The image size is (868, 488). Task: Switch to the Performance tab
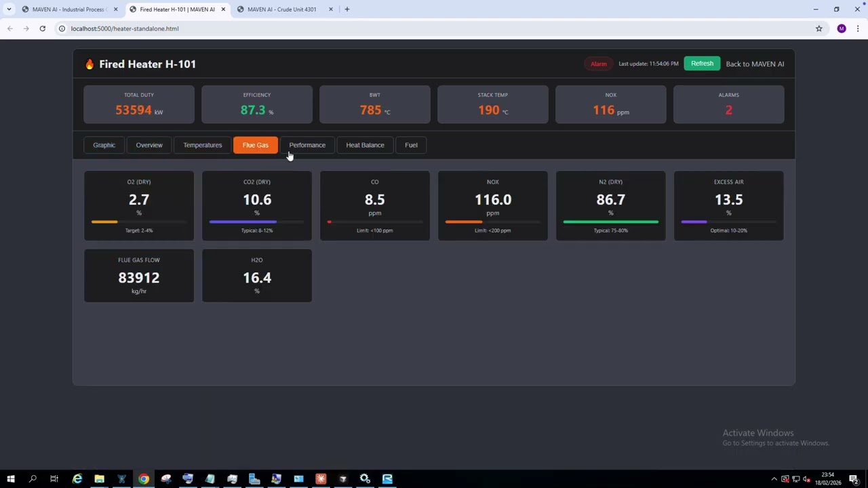tap(307, 145)
